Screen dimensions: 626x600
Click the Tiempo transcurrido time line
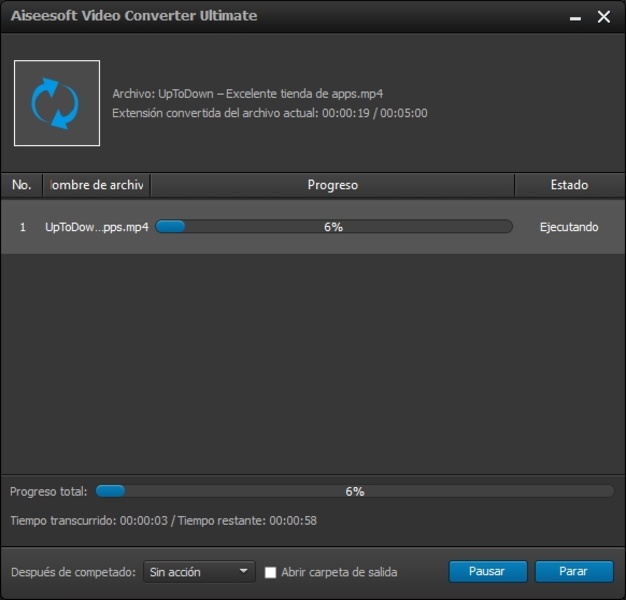[163, 521]
